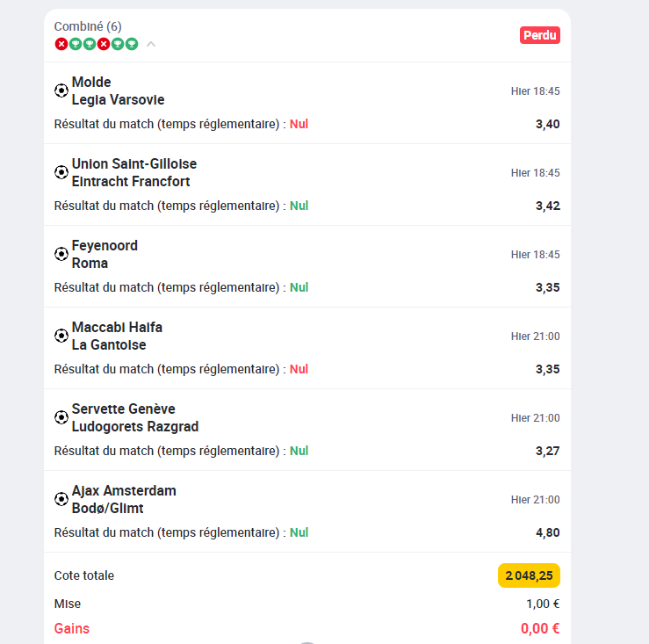Click the football icon beside Molde
649x644 pixels.
click(61, 90)
